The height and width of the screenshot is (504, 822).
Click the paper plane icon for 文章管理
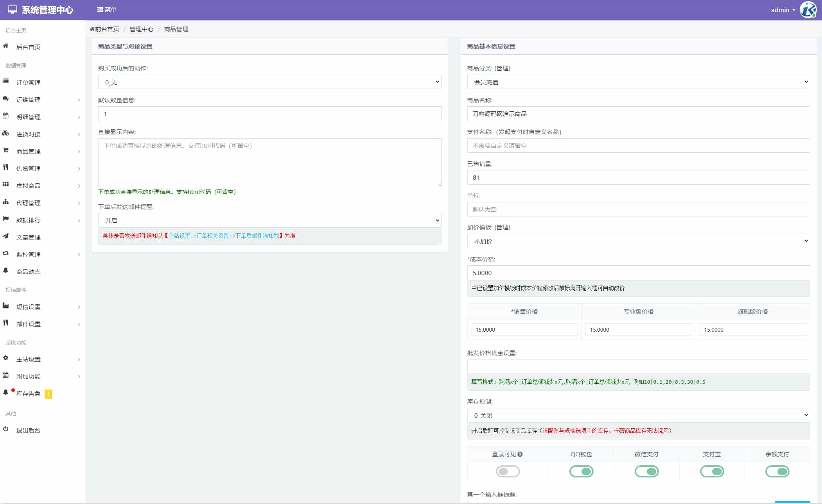(x=6, y=236)
